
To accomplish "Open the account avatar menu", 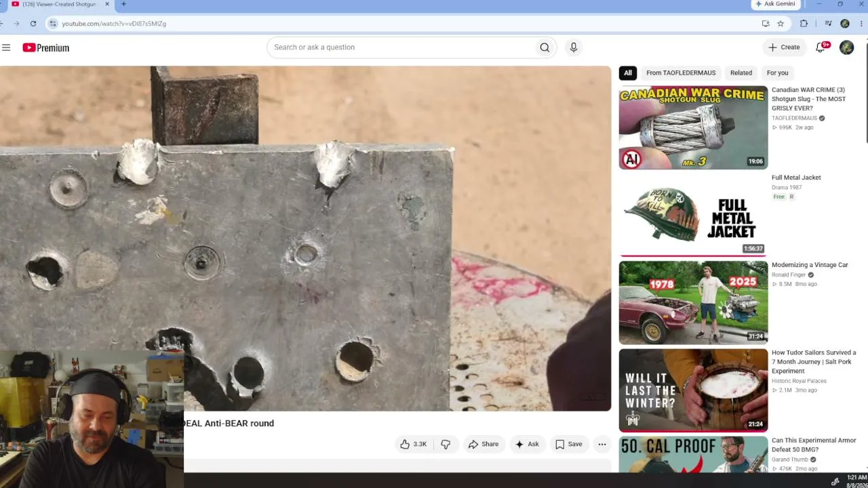I will (846, 47).
